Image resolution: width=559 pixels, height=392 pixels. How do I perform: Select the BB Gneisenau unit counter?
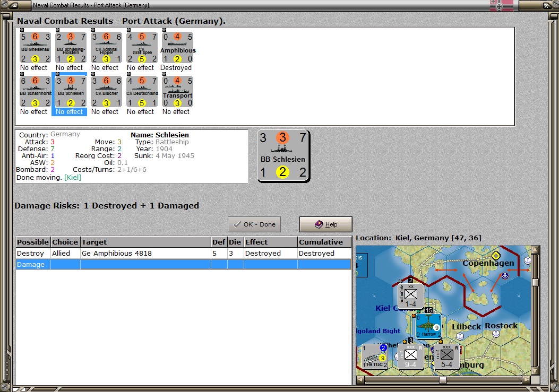35,48
